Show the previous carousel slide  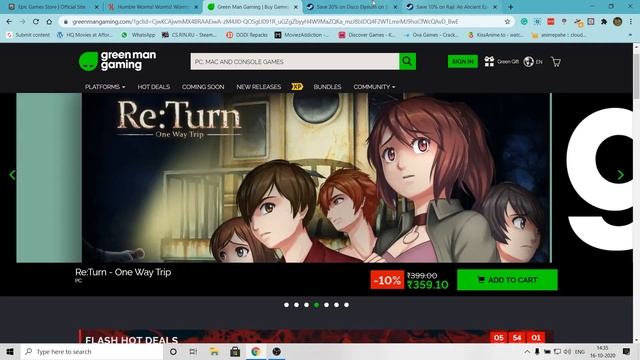12,175
